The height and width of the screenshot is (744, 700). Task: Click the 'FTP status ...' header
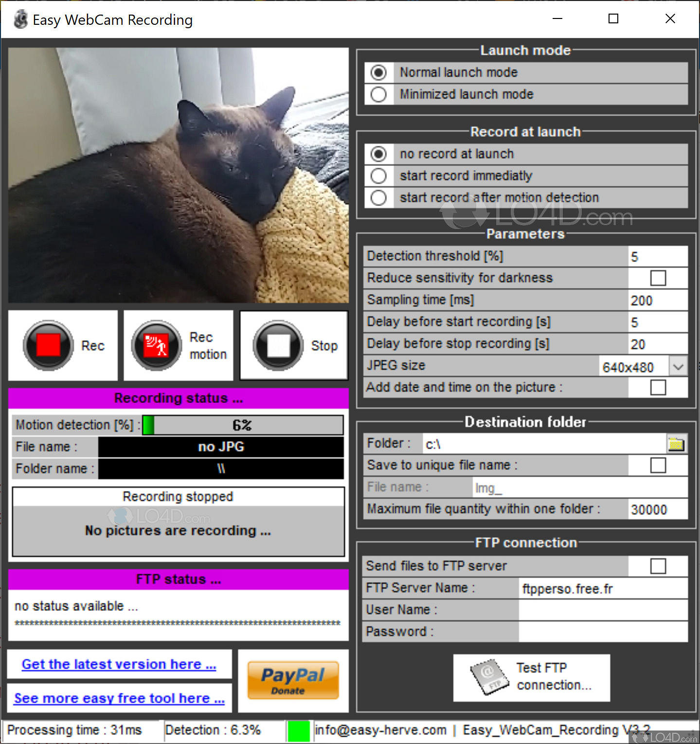click(179, 579)
